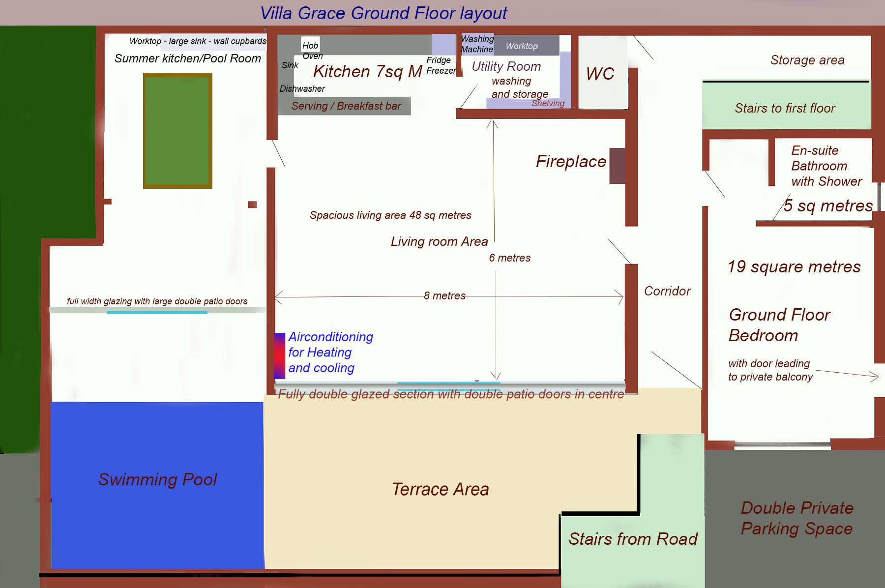Click the red-blue air conditioning unit bar
885x588 pixels.
(x=280, y=355)
